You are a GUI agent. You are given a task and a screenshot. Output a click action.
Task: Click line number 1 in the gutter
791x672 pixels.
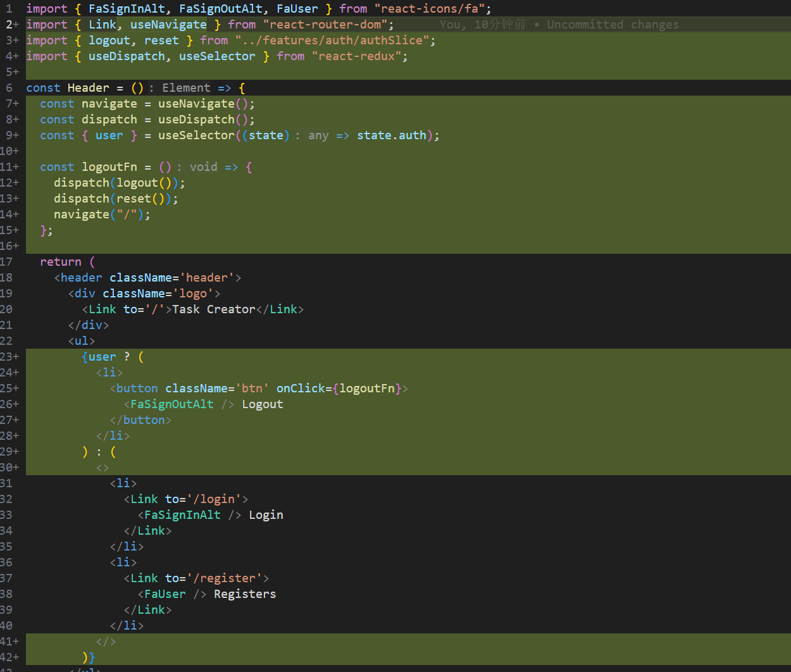click(9, 9)
